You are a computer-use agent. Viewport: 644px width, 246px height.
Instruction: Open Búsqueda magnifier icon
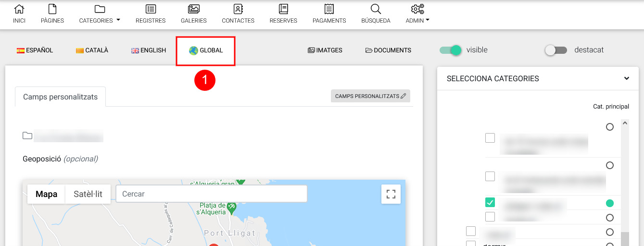click(x=376, y=9)
